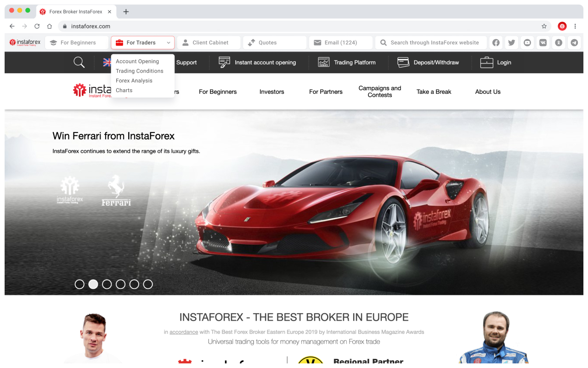Screen dimensions: 588x368
Task: Click the magnifier search icon in dark bar
Action: pyautogui.click(x=79, y=62)
